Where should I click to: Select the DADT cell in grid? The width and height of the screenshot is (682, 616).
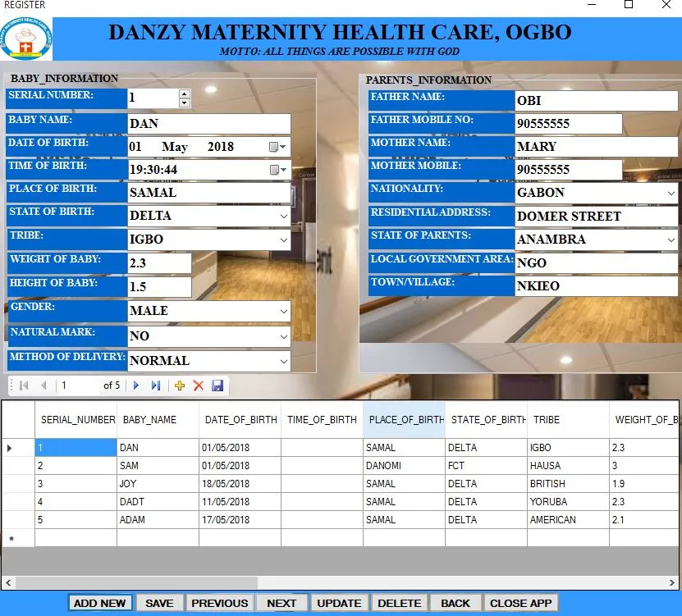(x=158, y=502)
